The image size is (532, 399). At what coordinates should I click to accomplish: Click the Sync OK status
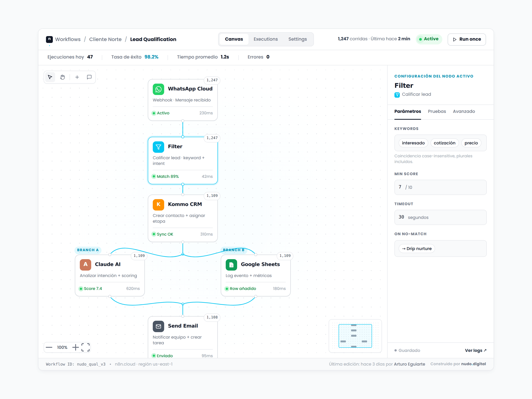click(x=163, y=234)
